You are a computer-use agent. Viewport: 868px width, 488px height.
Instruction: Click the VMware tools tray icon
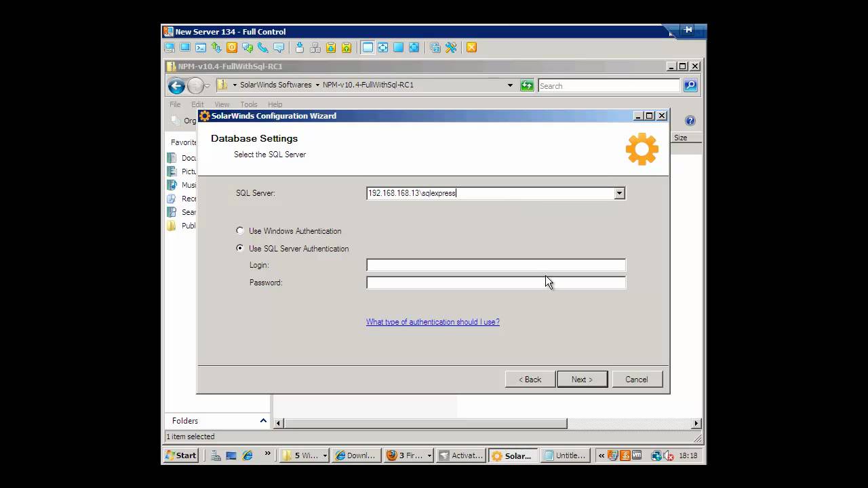[x=637, y=455]
